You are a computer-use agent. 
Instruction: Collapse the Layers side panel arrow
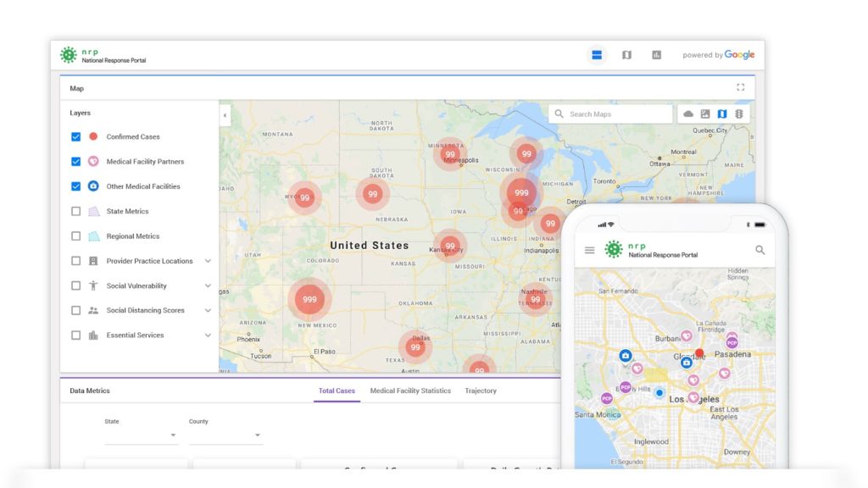[x=225, y=115]
